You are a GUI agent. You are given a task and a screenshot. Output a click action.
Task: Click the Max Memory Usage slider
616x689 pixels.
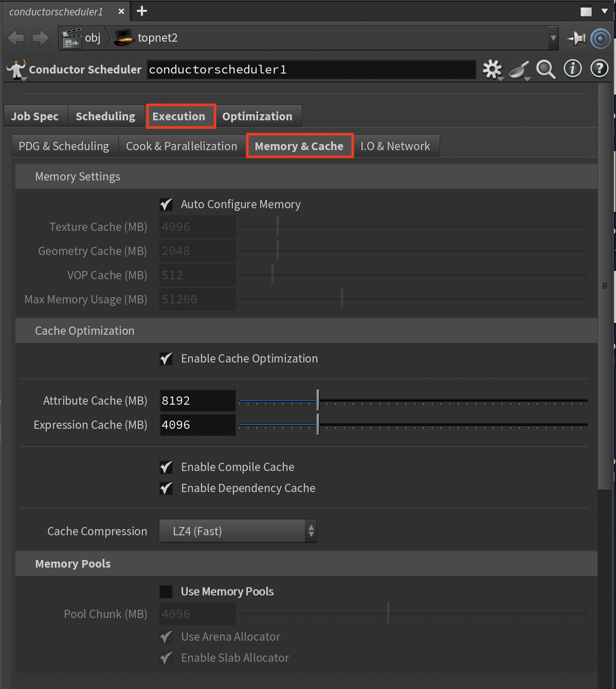(x=413, y=299)
